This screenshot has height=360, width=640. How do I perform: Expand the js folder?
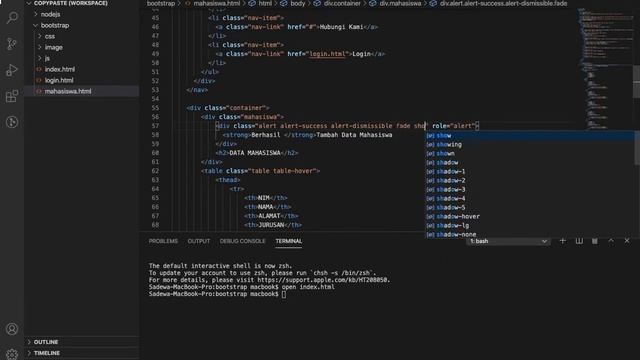pos(47,58)
